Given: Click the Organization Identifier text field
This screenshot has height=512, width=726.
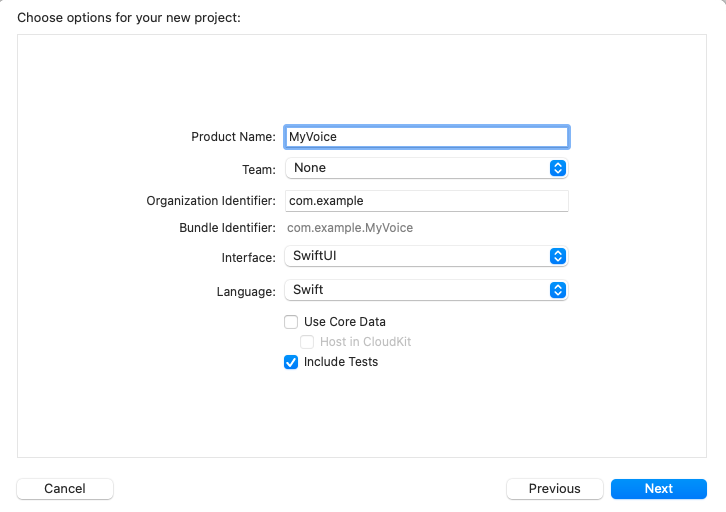Looking at the screenshot, I should [x=426, y=201].
